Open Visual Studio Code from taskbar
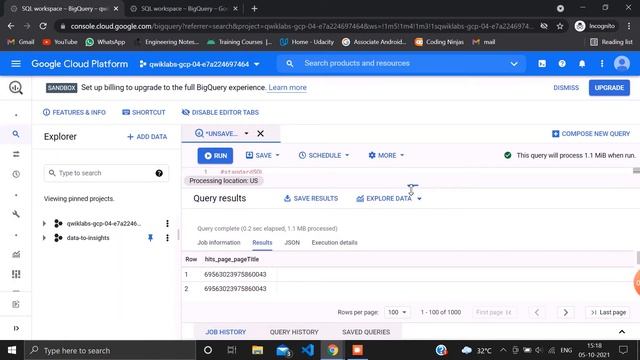 click(308, 350)
